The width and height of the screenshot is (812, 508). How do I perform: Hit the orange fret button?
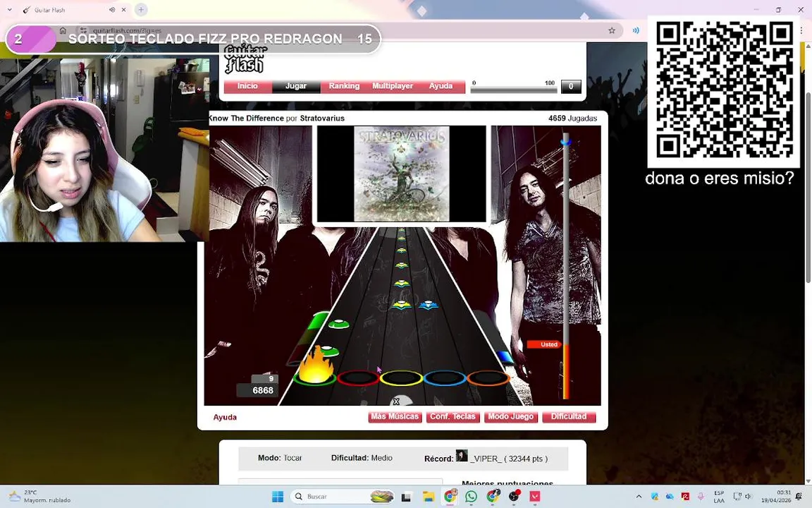click(x=488, y=378)
